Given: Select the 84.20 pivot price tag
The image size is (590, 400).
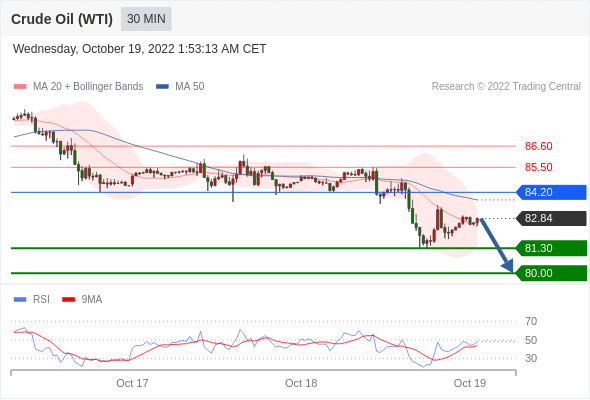Looking at the screenshot, I should pos(551,192).
